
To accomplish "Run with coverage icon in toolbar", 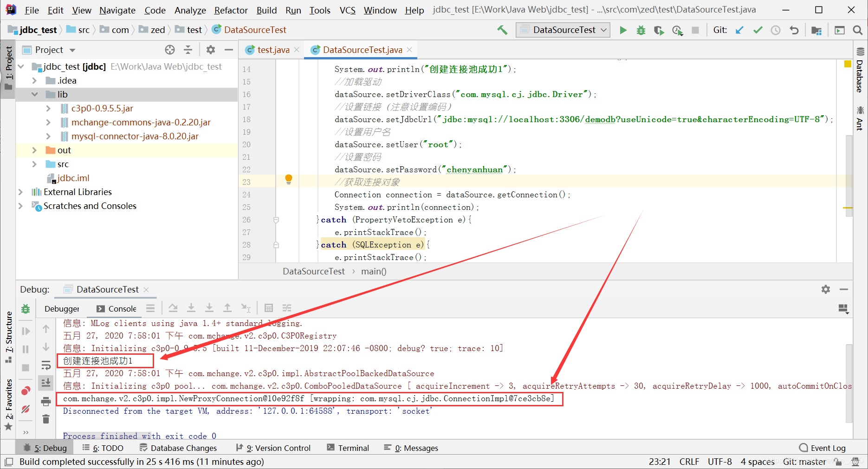I will tap(659, 30).
